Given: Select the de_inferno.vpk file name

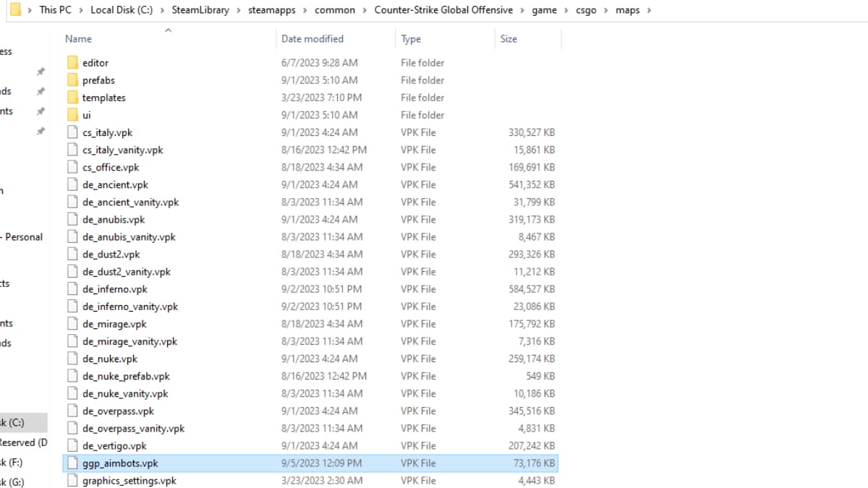Looking at the screenshot, I should [115, 289].
